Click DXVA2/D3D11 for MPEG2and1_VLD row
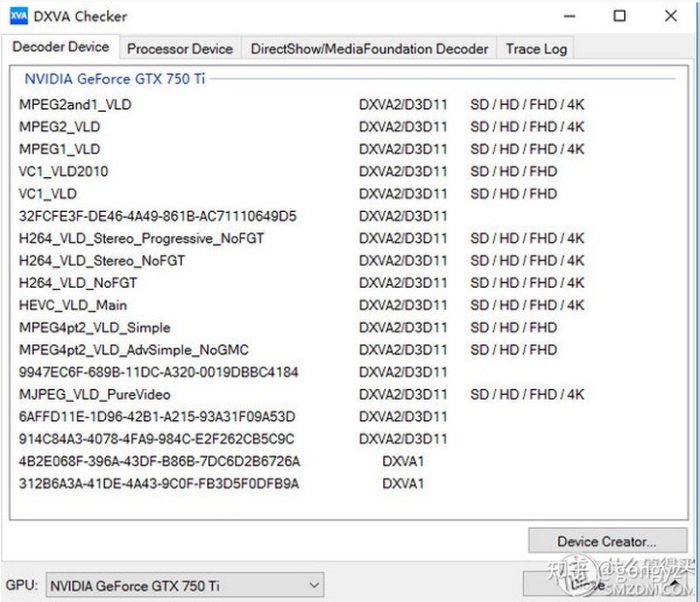 402,104
